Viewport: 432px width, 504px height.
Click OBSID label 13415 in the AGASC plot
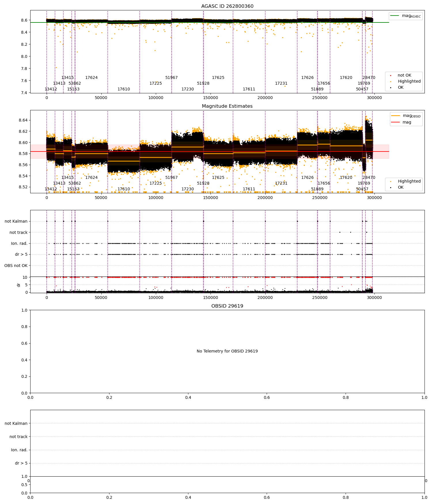[67, 78]
